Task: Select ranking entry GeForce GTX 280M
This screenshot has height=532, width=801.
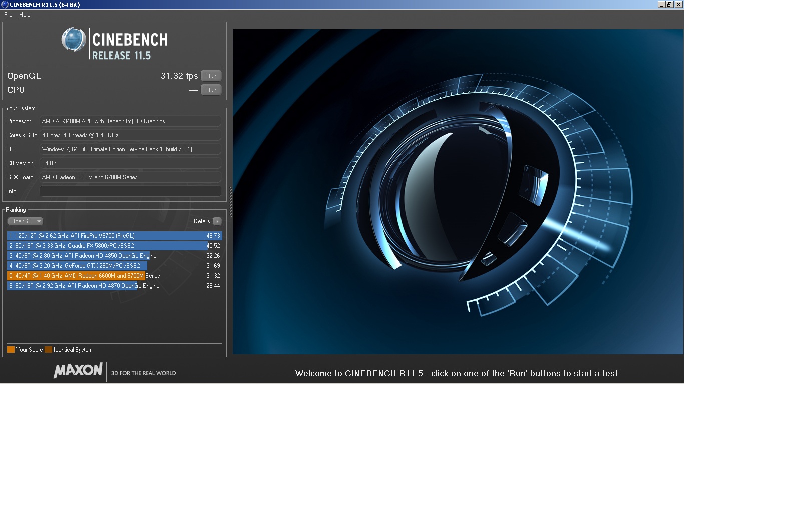Action: click(115, 266)
